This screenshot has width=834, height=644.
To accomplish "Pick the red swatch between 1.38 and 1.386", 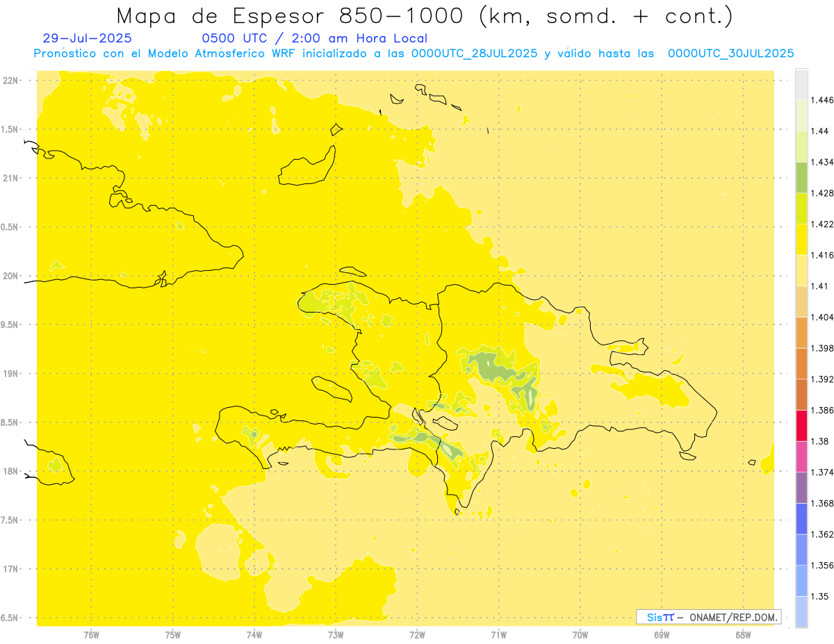I will (x=801, y=426).
